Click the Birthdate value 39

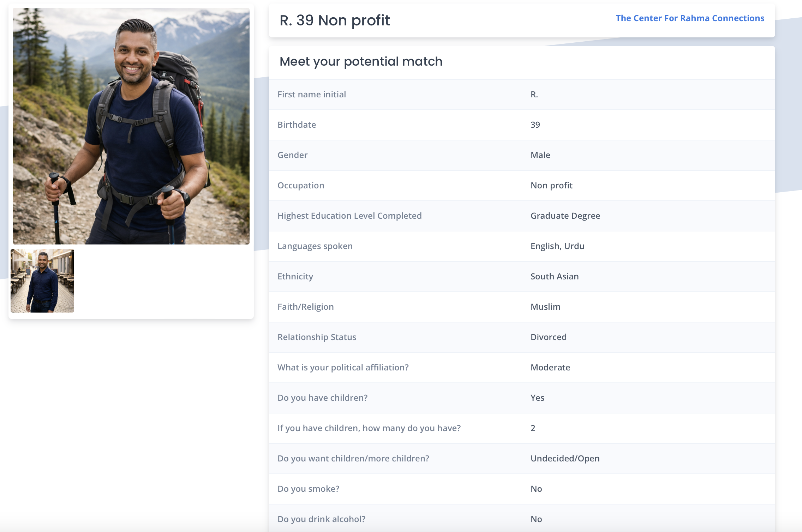(535, 125)
